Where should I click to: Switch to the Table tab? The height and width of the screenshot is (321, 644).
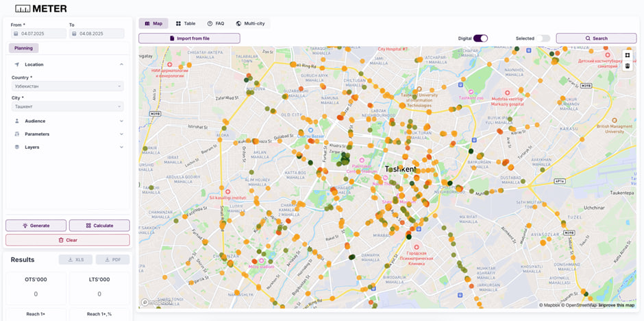tap(186, 23)
